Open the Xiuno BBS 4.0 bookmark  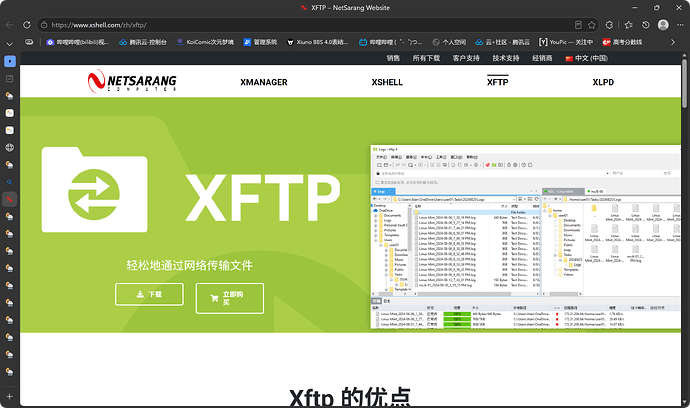317,42
